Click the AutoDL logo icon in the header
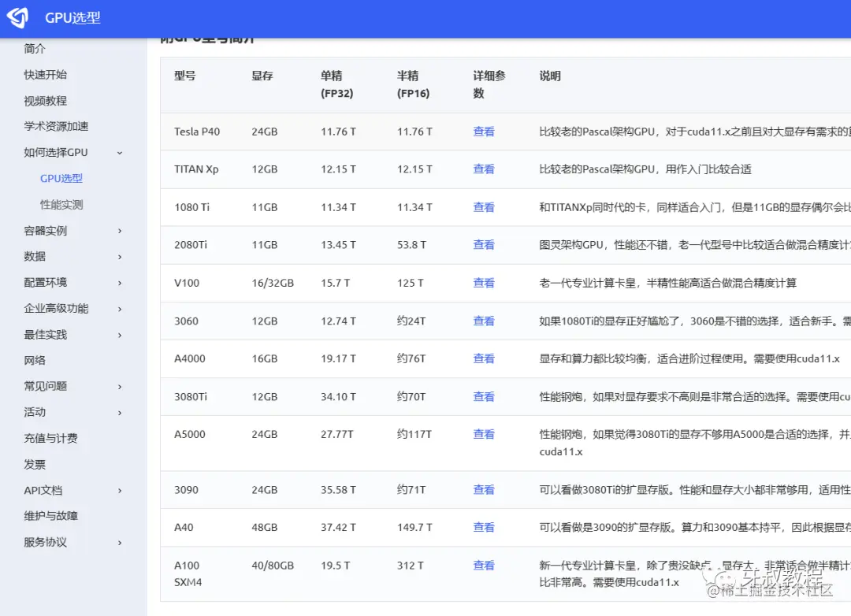This screenshot has width=851, height=616. pyautogui.click(x=17, y=17)
